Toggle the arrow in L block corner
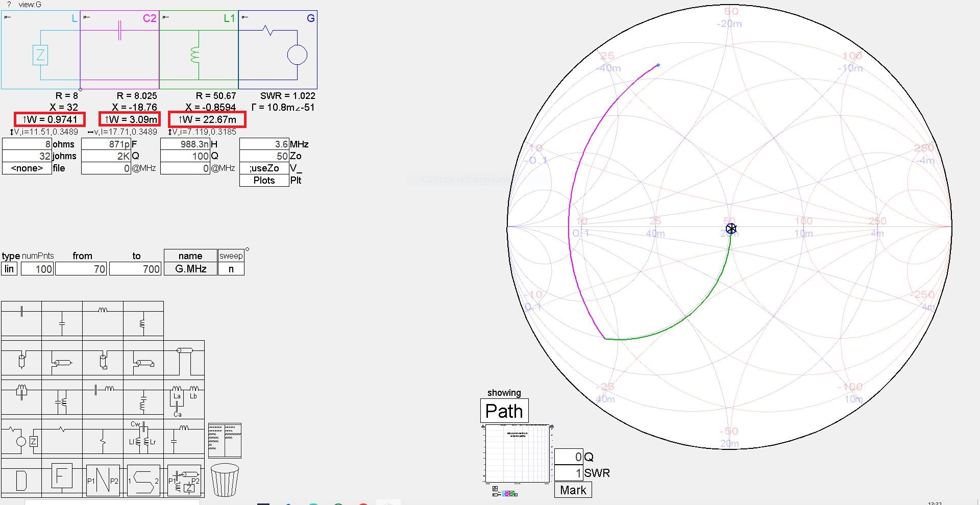 point(7,17)
